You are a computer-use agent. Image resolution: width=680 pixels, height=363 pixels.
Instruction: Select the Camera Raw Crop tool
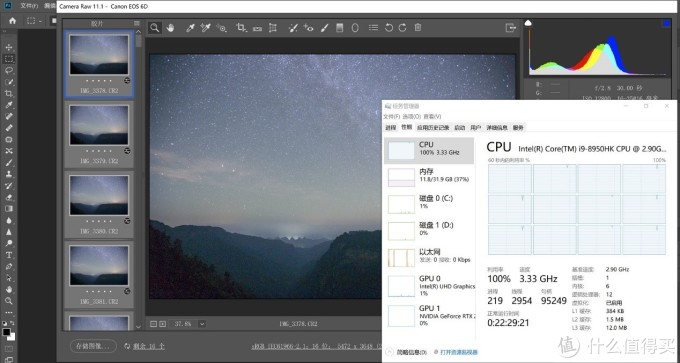tap(241, 28)
